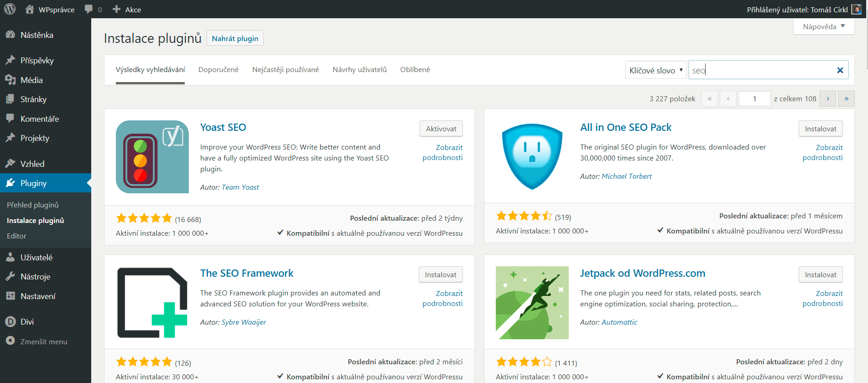The image size is (868, 383).
Task: Install Jetpack od WordPress.com plugin
Action: 821,274
